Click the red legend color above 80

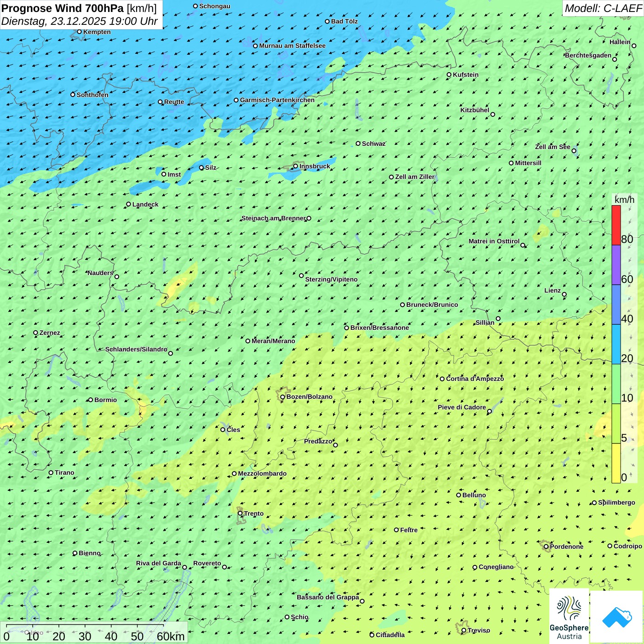tap(616, 224)
